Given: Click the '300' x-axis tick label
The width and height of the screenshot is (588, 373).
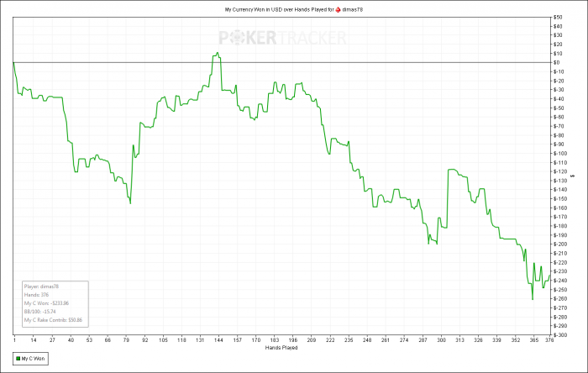Looking at the screenshot, I should click(441, 340).
